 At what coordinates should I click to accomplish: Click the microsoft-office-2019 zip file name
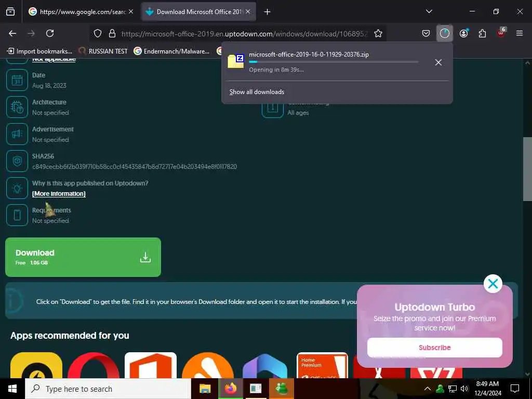point(309,54)
